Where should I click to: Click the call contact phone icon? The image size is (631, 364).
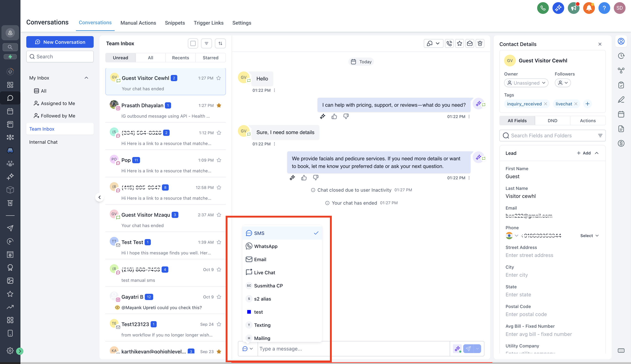tap(449, 44)
